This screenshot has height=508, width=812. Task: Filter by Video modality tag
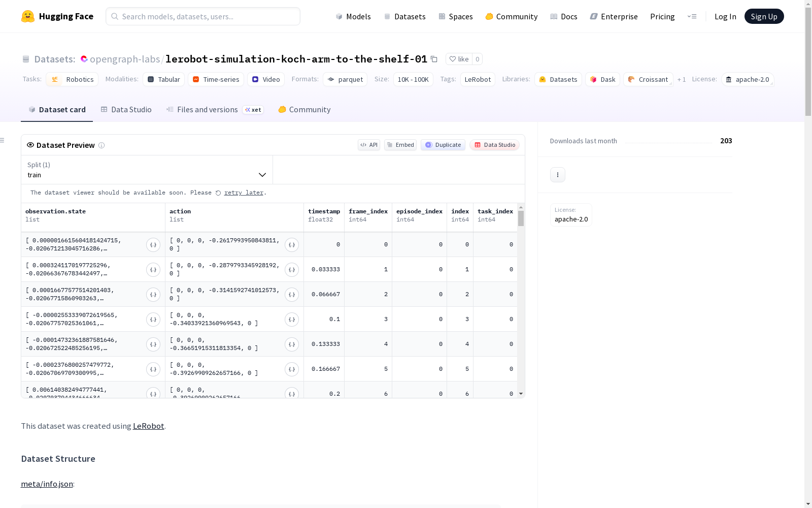(266, 79)
